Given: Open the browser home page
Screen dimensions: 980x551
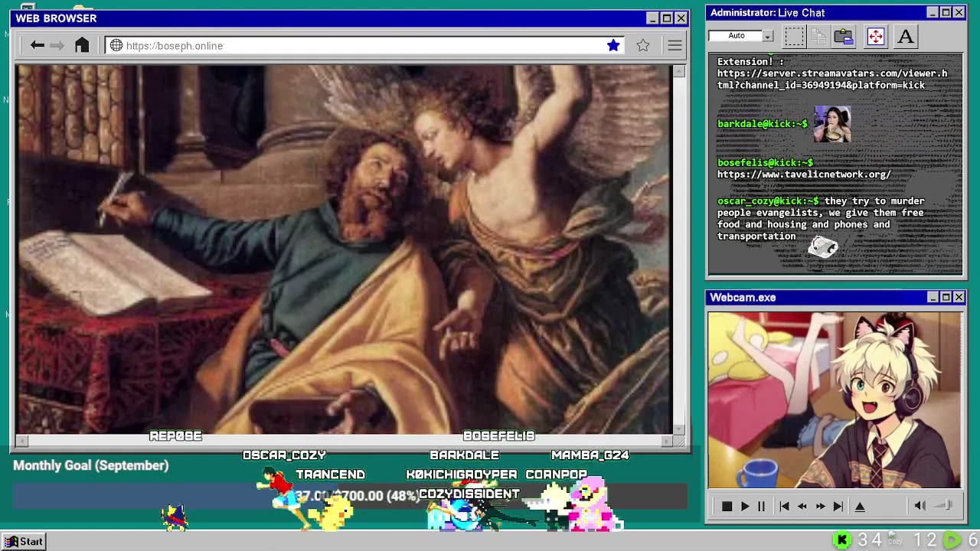Looking at the screenshot, I should click(82, 45).
